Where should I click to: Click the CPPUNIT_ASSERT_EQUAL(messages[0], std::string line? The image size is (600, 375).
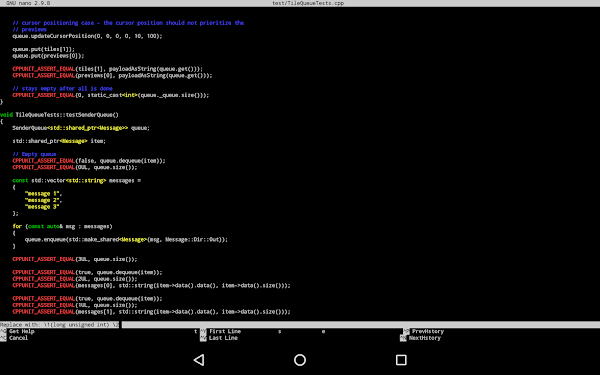[x=152, y=285]
